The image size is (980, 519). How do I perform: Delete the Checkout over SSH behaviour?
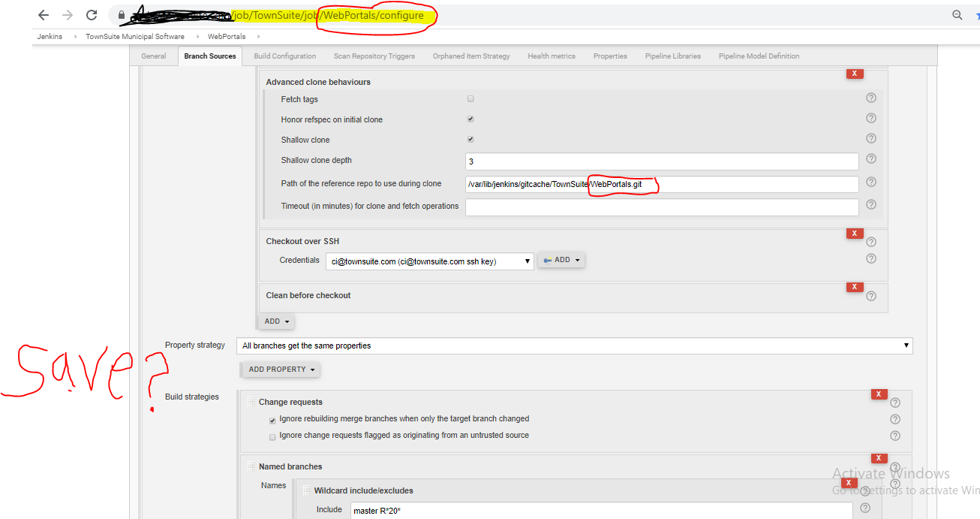(854, 234)
